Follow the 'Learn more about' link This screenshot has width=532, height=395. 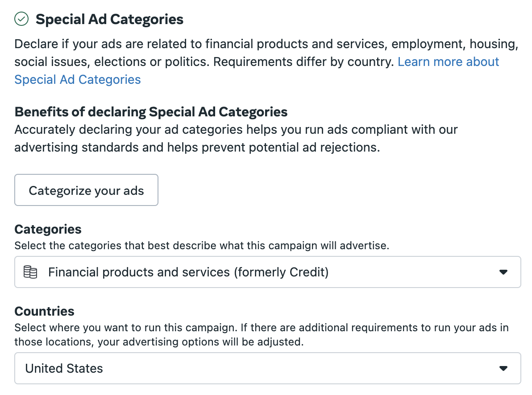click(x=448, y=62)
